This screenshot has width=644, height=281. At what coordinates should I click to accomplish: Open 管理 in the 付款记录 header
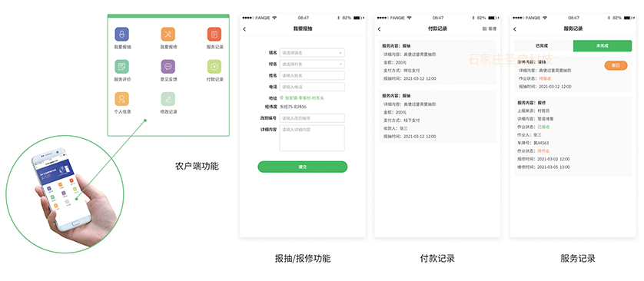[x=490, y=28]
